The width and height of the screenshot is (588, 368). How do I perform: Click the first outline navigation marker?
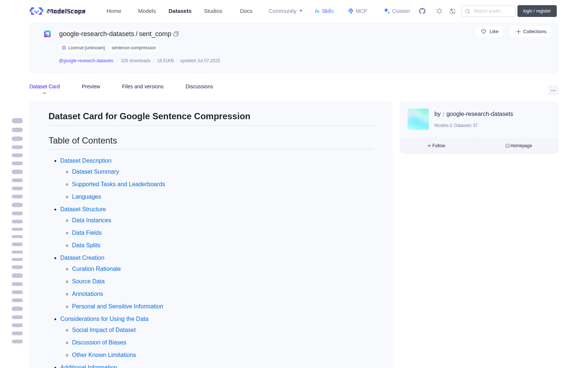click(x=17, y=121)
